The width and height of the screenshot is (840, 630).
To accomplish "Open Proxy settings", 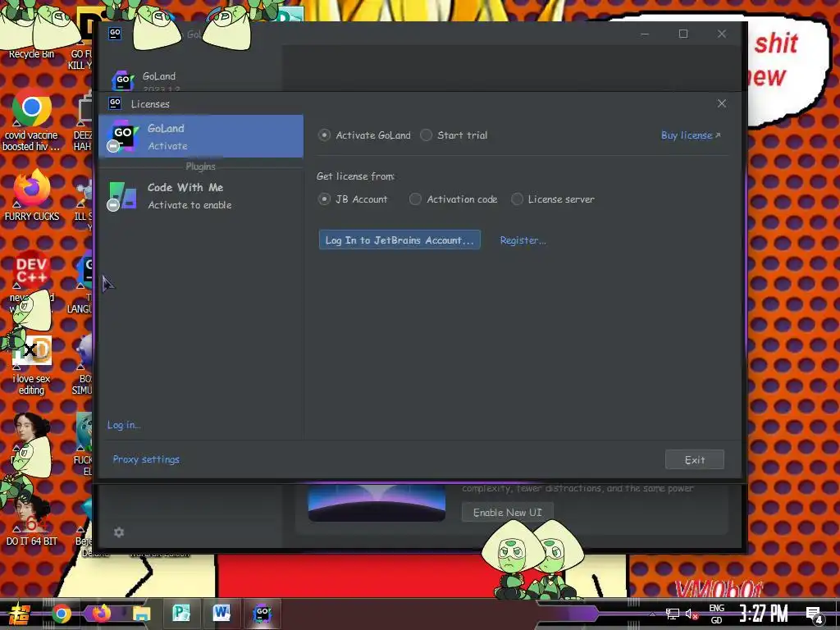I will coord(146,459).
